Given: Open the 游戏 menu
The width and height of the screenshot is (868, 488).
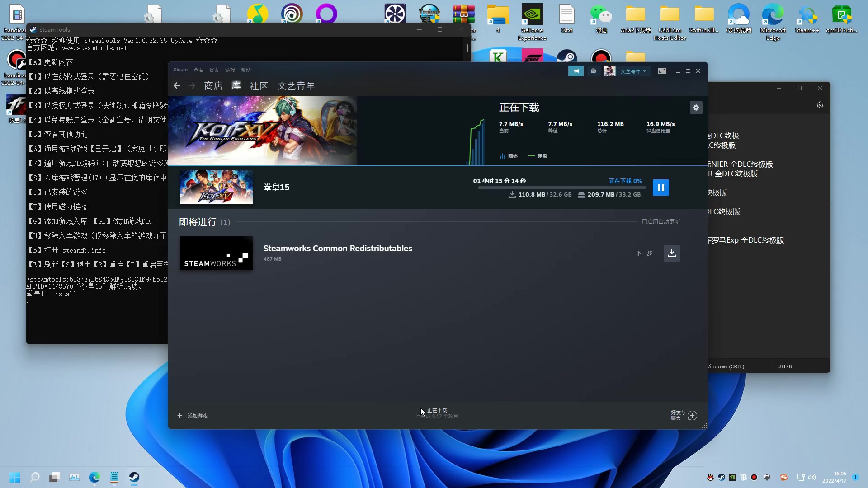Looking at the screenshot, I should point(230,70).
